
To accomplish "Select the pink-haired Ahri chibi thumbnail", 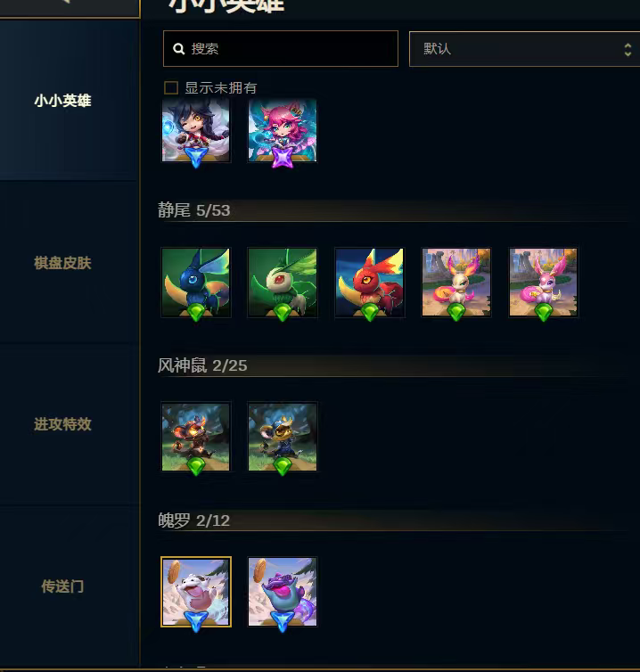I will [283, 130].
